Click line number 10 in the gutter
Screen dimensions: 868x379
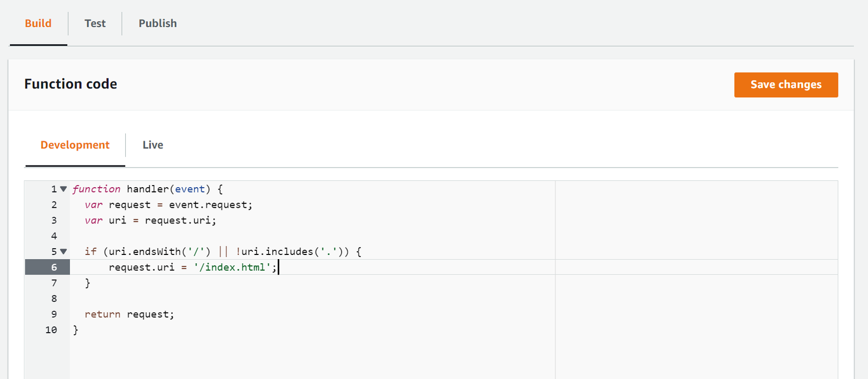pos(51,330)
